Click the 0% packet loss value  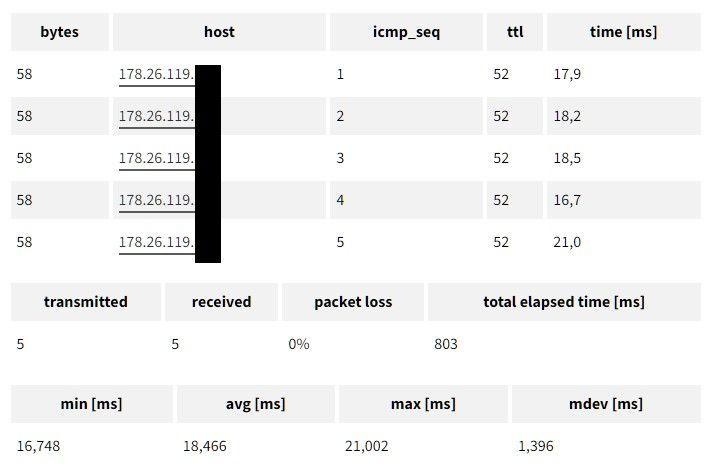tap(299, 344)
